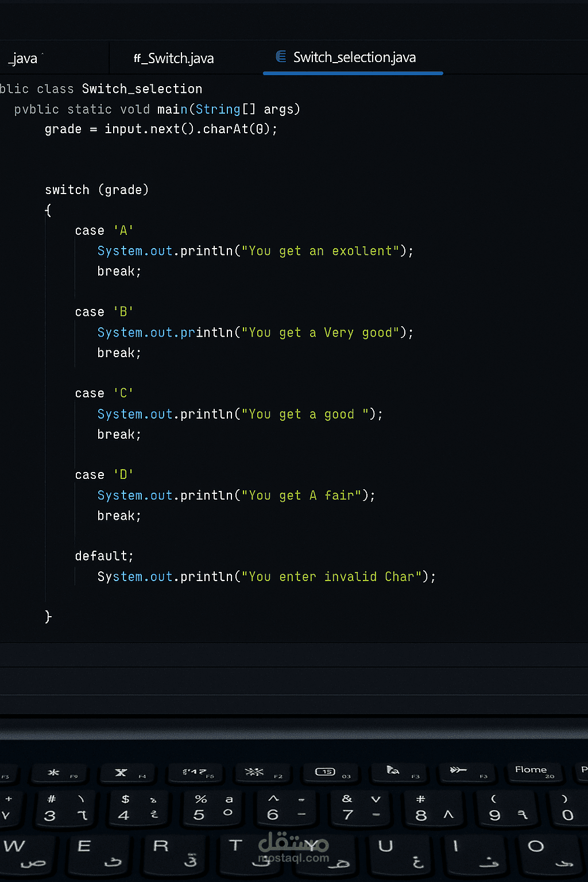Screen dimensions: 588x882
Task: Click the closing brace of the switch
Action: 48,617
